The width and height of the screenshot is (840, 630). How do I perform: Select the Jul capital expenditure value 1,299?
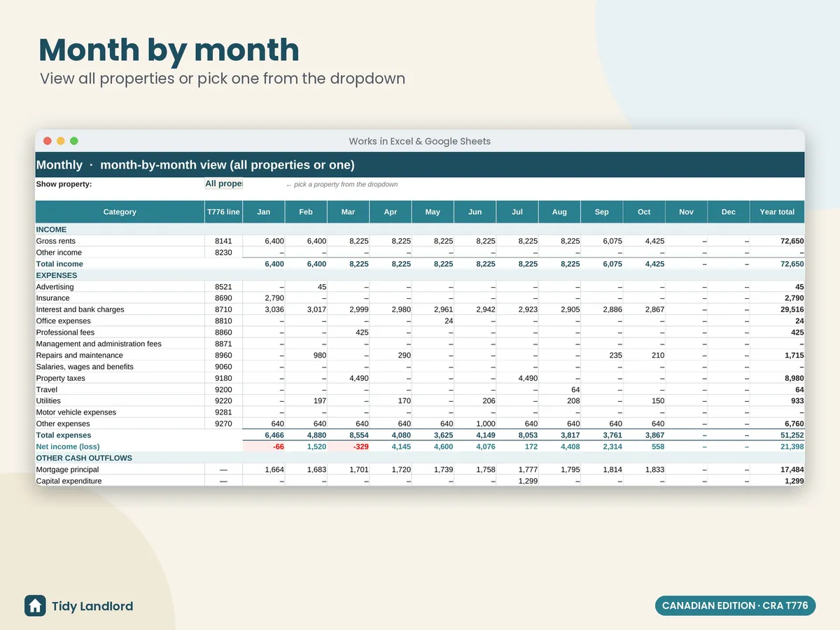[517, 481]
